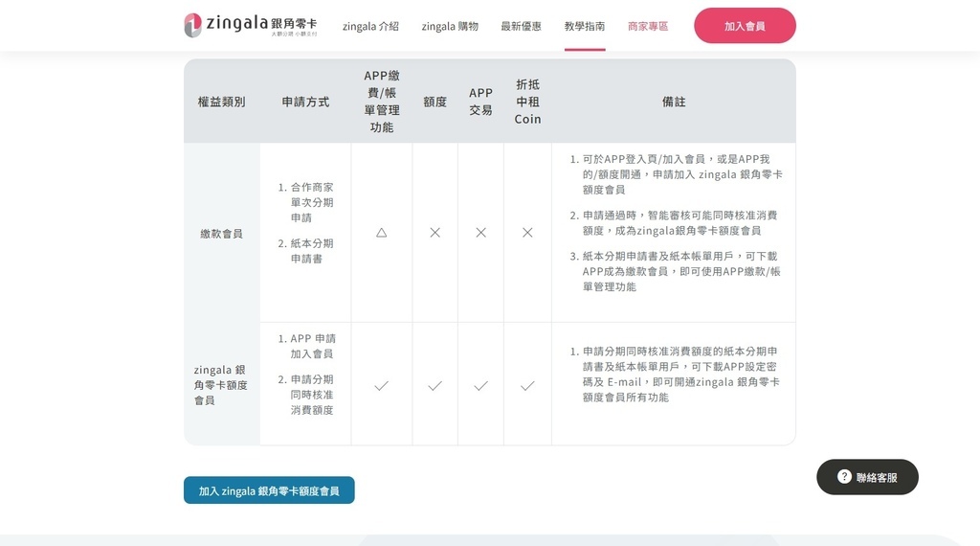Click the 加入會員 button in header

point(745,26)
